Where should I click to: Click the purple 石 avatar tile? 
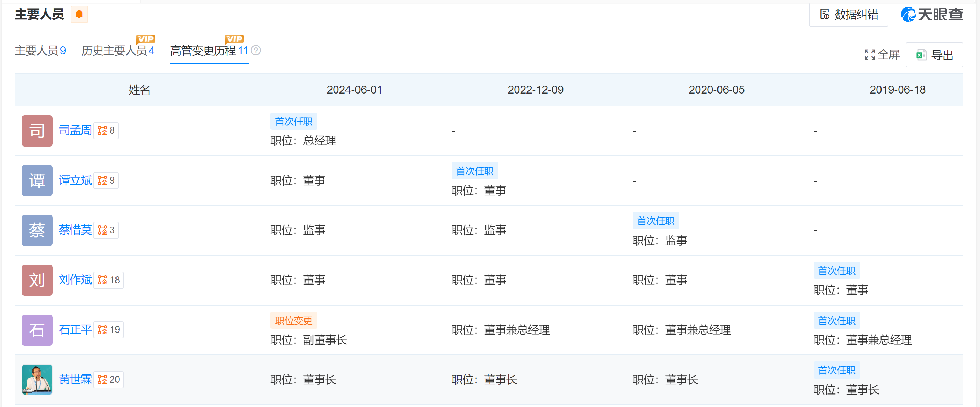(x=37, y=329)
